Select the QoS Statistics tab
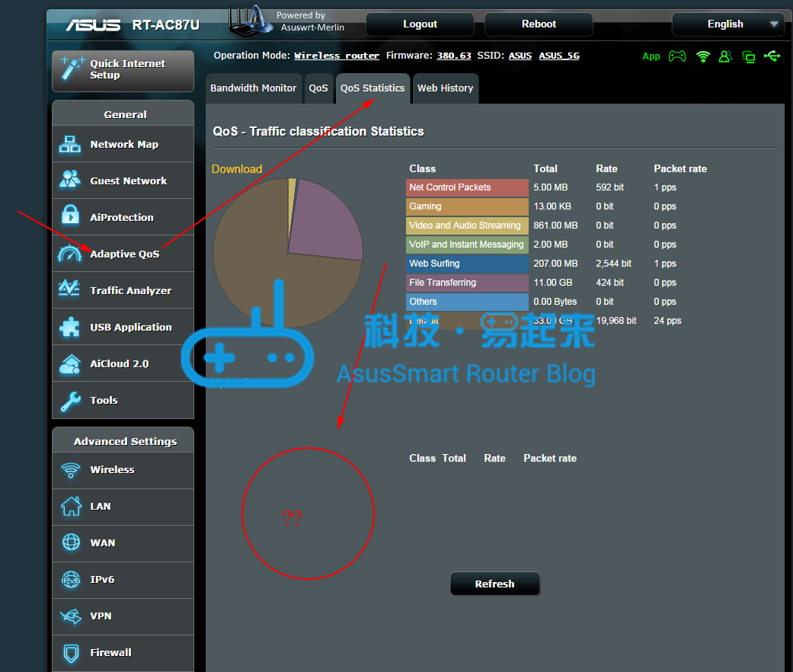 tap(373, 88)
